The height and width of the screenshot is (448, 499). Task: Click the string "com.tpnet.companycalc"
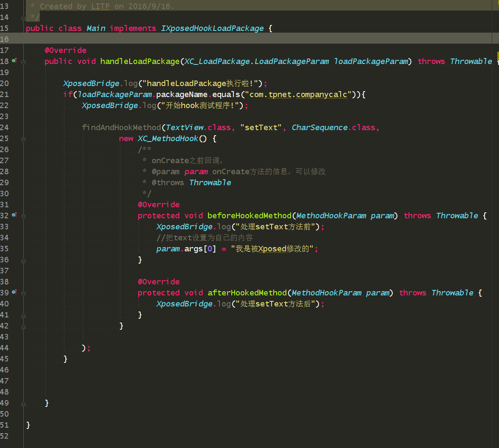point(298,95)
